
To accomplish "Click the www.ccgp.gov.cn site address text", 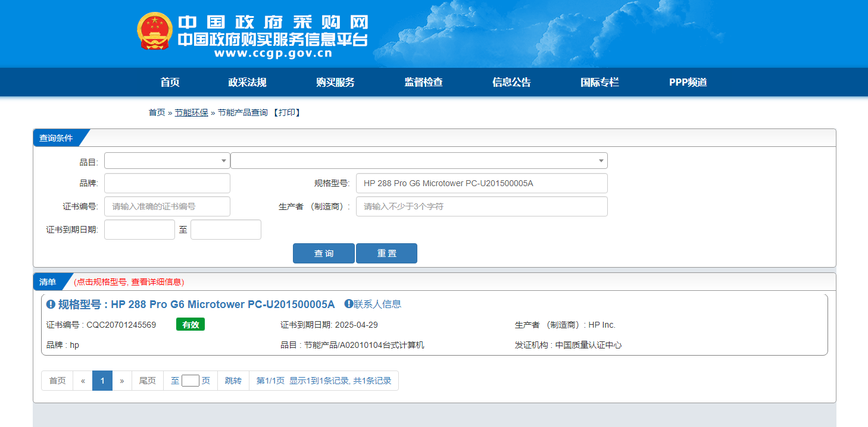I will (x=273, y=54).
